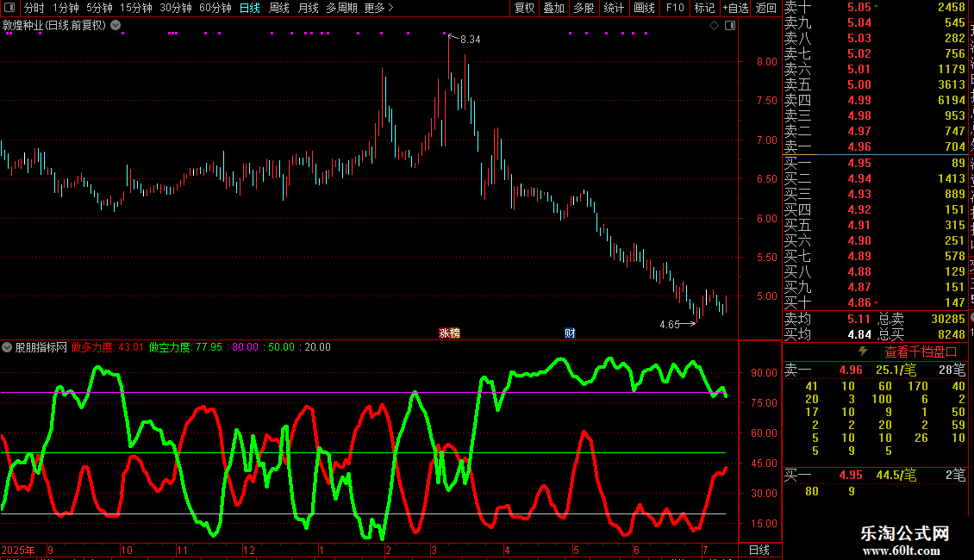Image resolution: width=974 pixels, height=560 pixels.
Task: Select the 买十 4.86 row
Action: pyautogui.click(x=875, y=302)
